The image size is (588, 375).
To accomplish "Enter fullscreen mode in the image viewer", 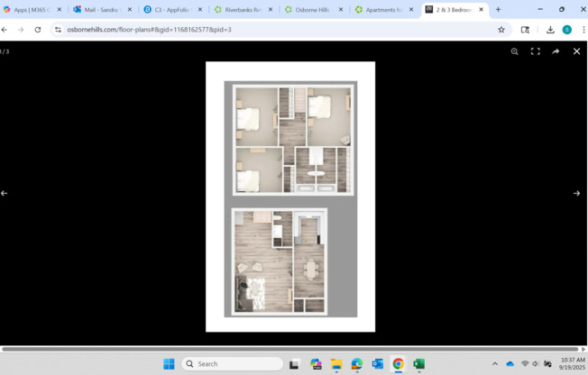I will click(x=536, y=51).
